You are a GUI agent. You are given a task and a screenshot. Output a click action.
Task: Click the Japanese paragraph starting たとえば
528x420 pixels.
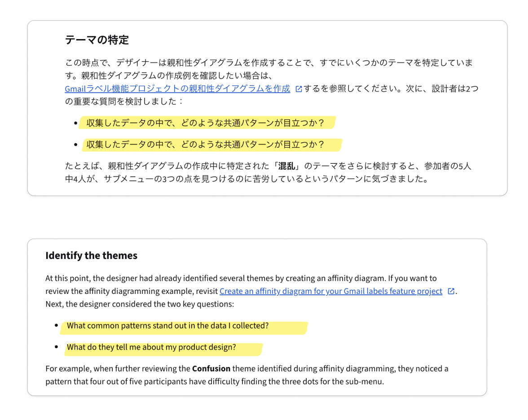[268, 172]
